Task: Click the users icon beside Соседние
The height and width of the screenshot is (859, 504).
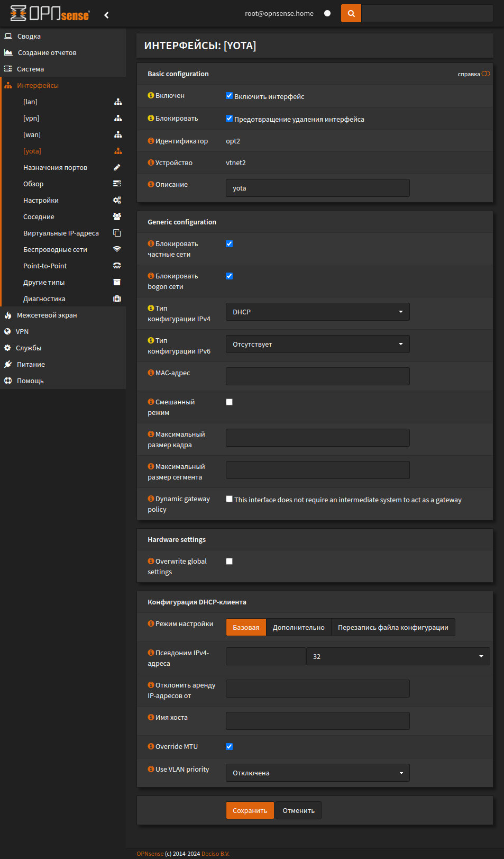Action: click(x=117, y=216)
